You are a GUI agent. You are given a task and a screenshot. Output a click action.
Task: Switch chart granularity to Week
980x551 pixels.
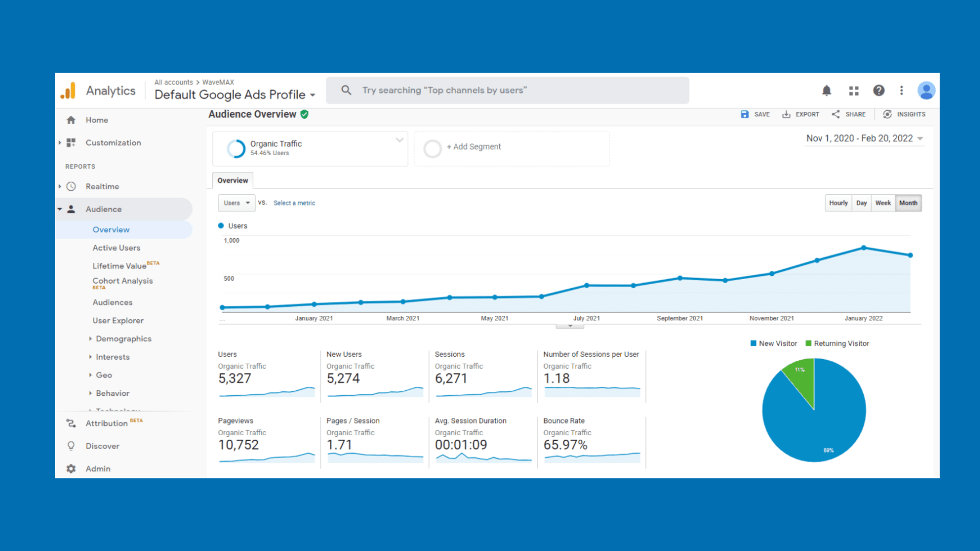coord(883,203)
